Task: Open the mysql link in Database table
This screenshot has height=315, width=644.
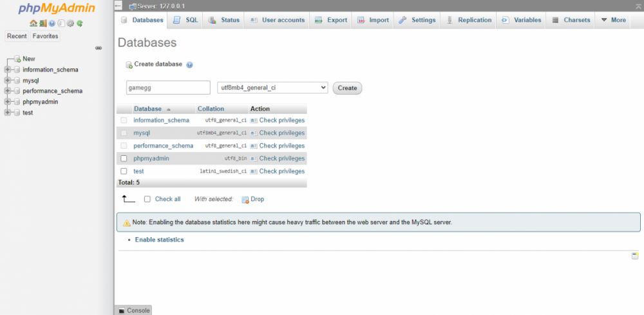Action: (x=142, y=133)
